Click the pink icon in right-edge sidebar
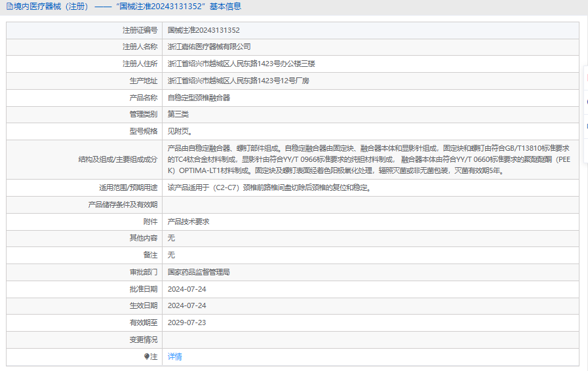588x371 pixels. (586, 77)
